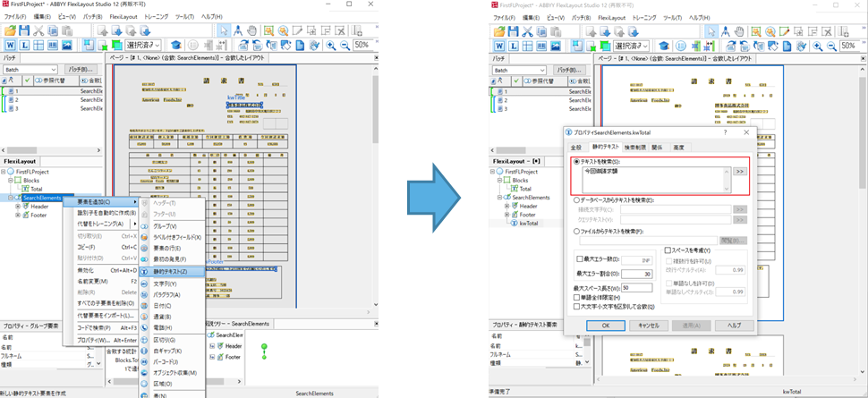Click zoom-out magnifier in left window toolbar
This screenshot has height=398, width=868.
[345, 46]
